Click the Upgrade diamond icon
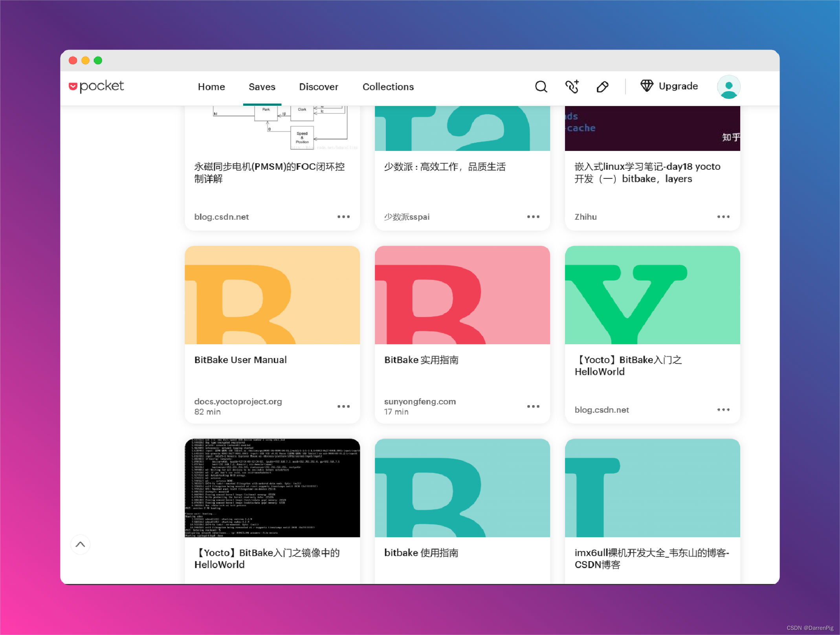The image size is (840, 635). click(647, 86)
